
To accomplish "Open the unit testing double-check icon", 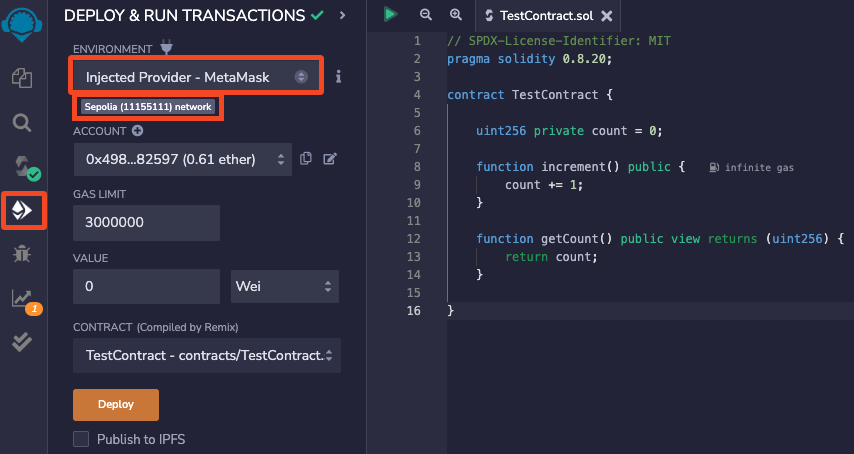I will [x=22, y=342].
